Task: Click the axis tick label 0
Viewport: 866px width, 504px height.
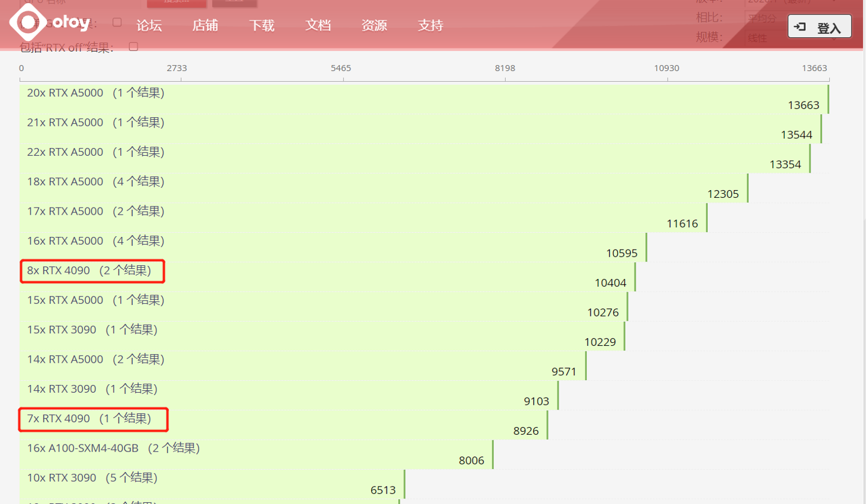Action: pos(22,68)
